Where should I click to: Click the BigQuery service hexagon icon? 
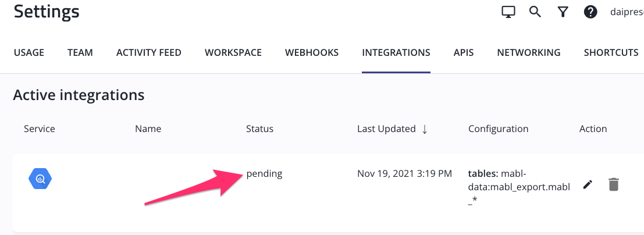click(x=40, y=179)
